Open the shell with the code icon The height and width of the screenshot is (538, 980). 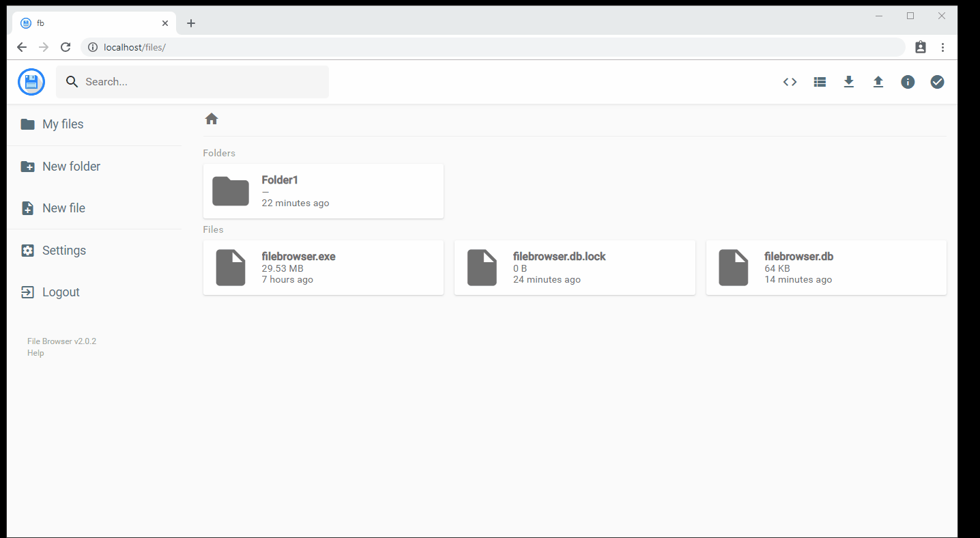[x=790, y=81]
